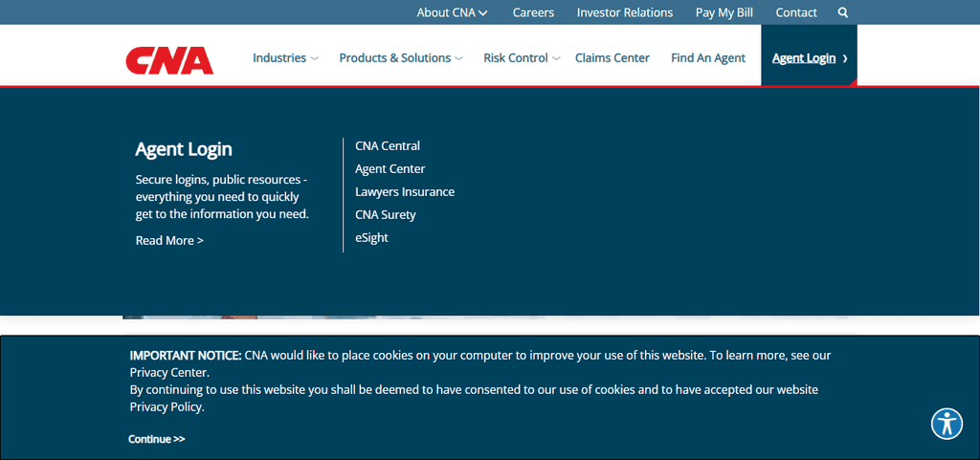Click Pay My Bill link
The height and width of the screenshot is (460, 980).
click(x=724, y=12)
